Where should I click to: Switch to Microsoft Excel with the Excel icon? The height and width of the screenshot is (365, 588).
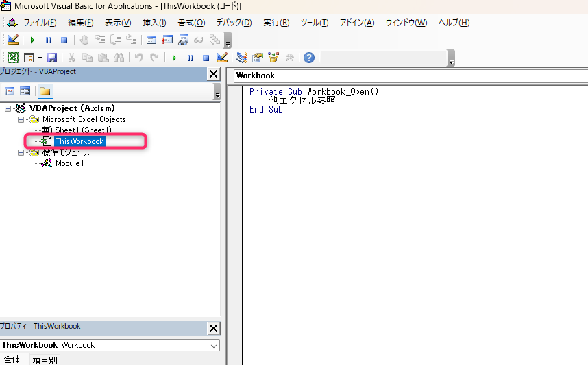pyautogui.click(x=13, y=58)
